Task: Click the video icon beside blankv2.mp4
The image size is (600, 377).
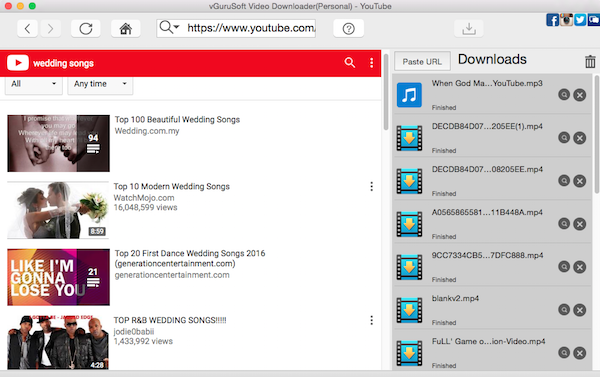Action: tap(409, 310)
